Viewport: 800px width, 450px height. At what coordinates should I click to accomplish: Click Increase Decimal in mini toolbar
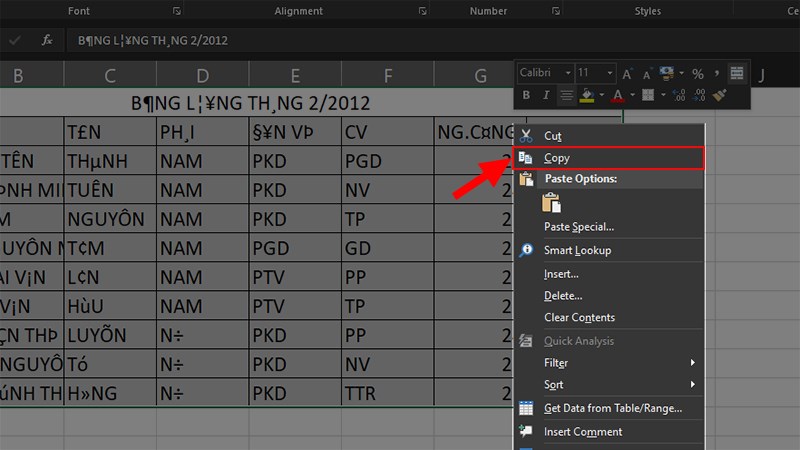coord(679,95)
